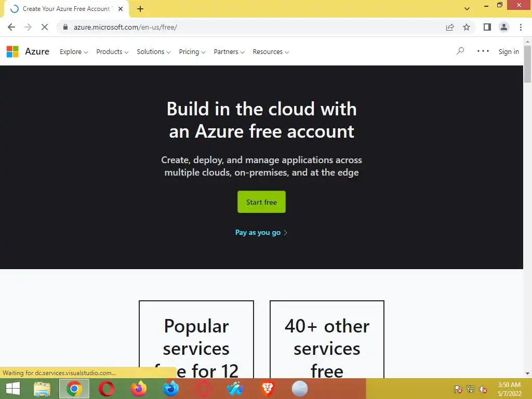Viewport: 532px width, 399px height.
Task: Click the browser back arrow
Action: 11,27
